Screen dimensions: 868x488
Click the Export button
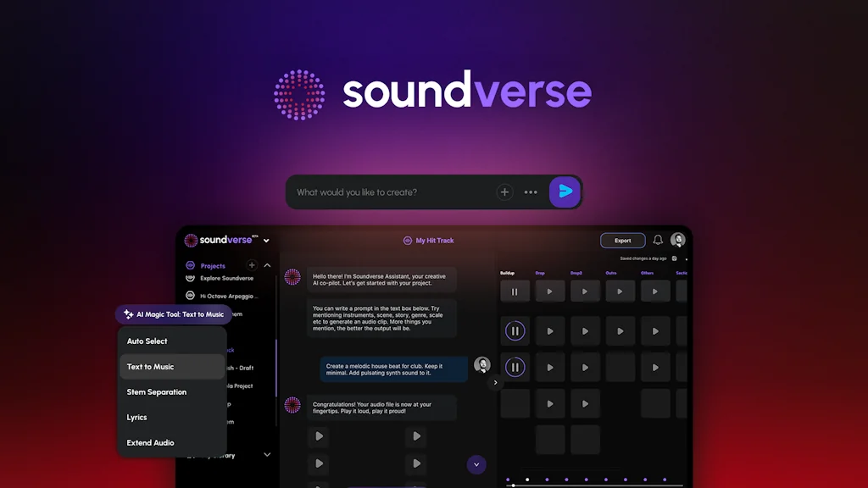tap(622, 240)
